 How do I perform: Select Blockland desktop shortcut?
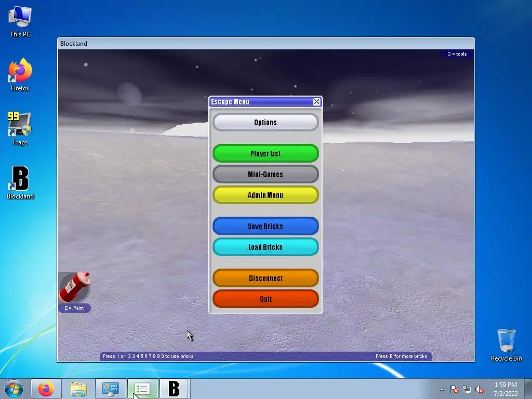click(20, 182)
